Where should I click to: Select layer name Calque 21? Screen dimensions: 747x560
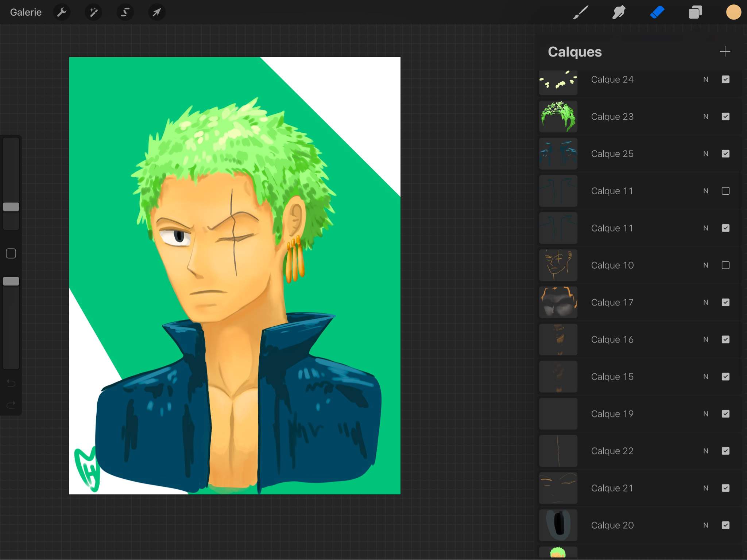tap(612, 489)
